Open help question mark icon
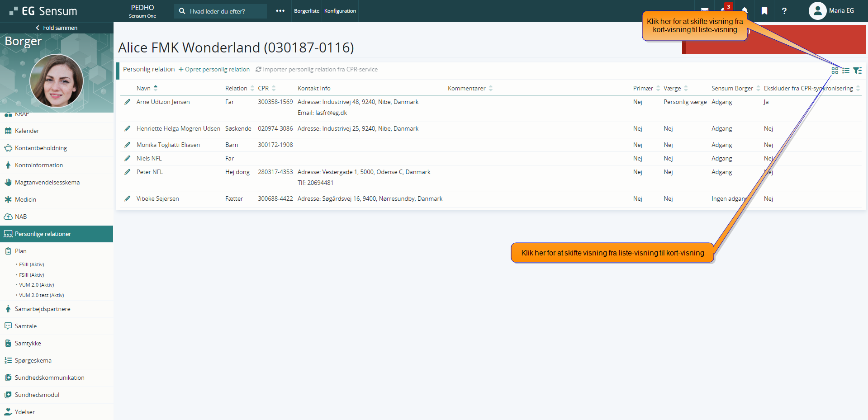Viewport: 868px width, 420px height. (784, 11)
